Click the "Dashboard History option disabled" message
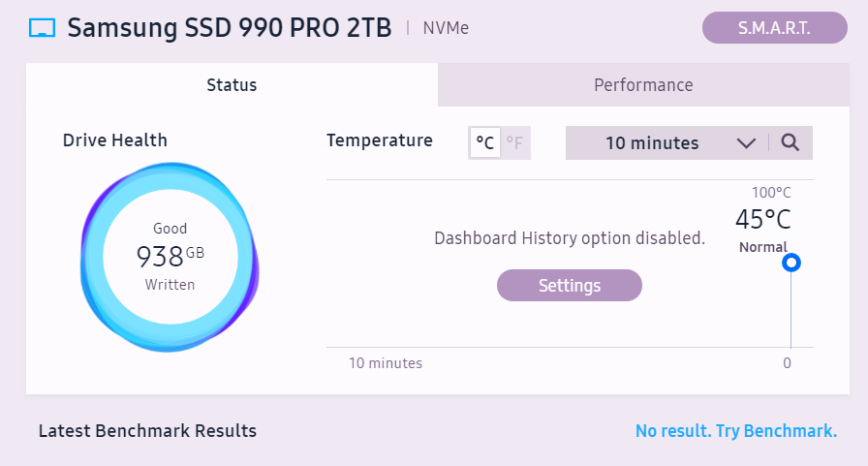868x466 pixels. pos(569,238)
